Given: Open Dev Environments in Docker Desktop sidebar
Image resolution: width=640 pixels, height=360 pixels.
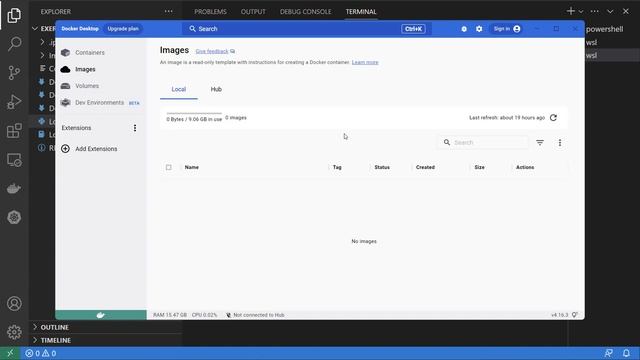Looking at the screenshot, I should click(100, 103).
